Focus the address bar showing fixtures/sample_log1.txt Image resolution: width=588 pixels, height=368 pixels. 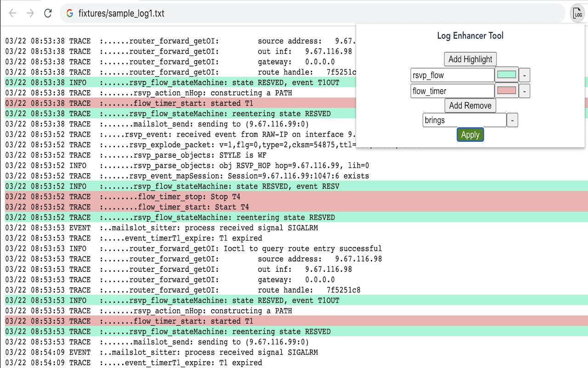pos(312,13)
